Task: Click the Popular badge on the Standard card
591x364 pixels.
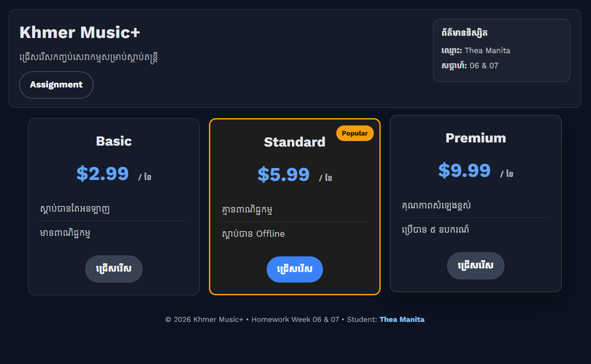Action: (x=355, y=133)
